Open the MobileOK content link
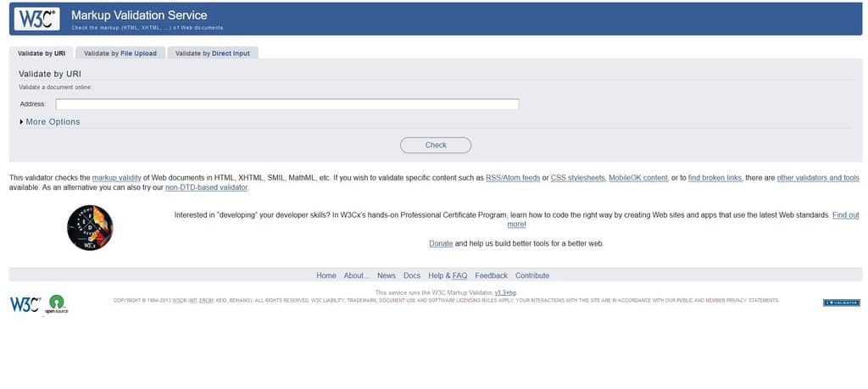This screenshot has width=868, height=389. point(638,178)
